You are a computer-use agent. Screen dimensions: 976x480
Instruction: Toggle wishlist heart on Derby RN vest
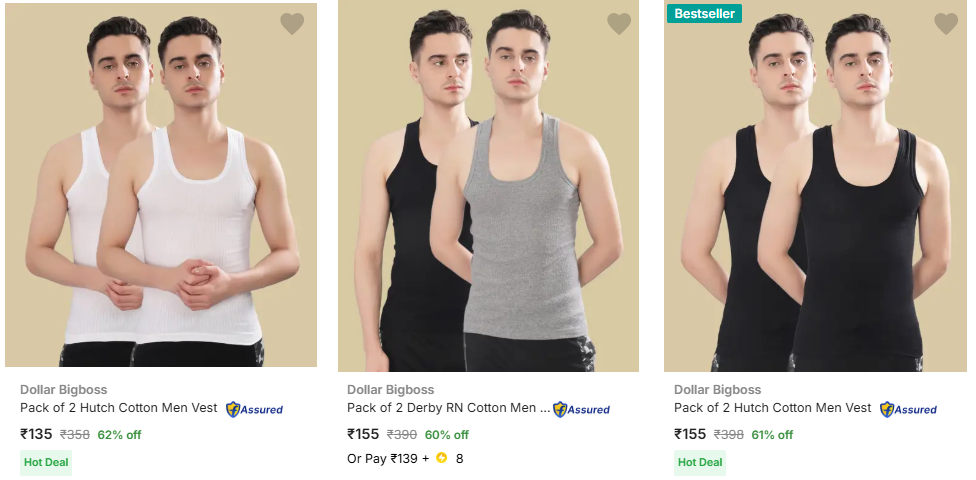619,24
